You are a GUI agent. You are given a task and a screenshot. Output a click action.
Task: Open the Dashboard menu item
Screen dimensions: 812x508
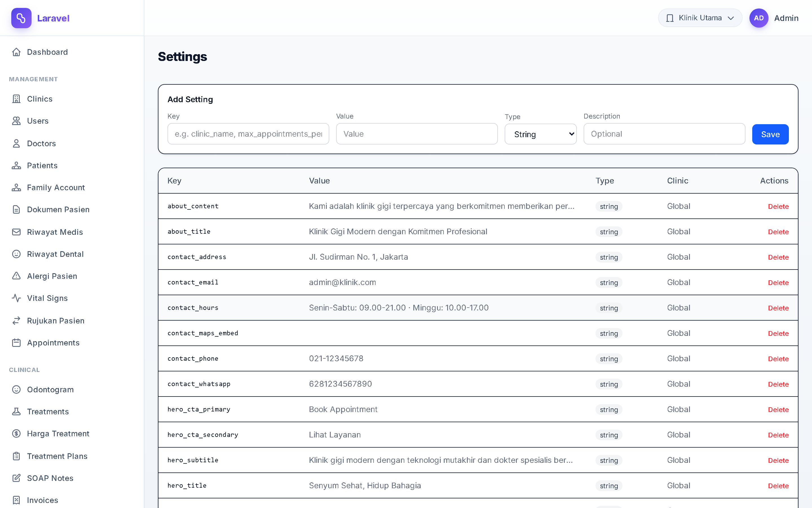(x=47, y=52)
